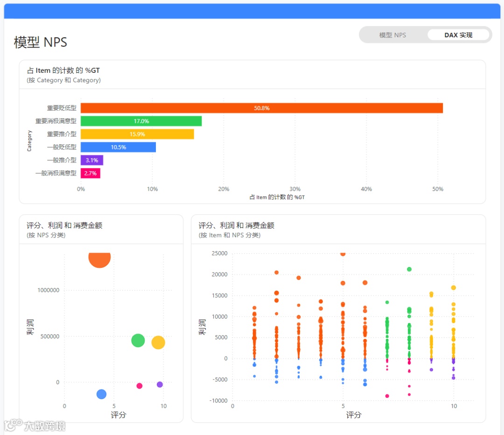The height and width of the screenshot is (435, 504).
Task: Select the DAX 实现 tab
Action: (x=458, y=35)
